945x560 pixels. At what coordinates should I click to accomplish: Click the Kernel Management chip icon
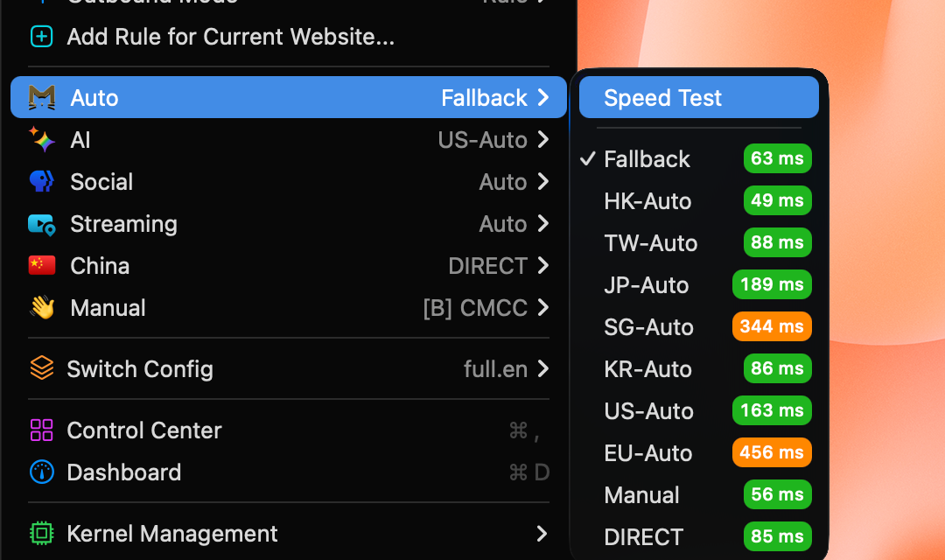[x=40, y=533]
